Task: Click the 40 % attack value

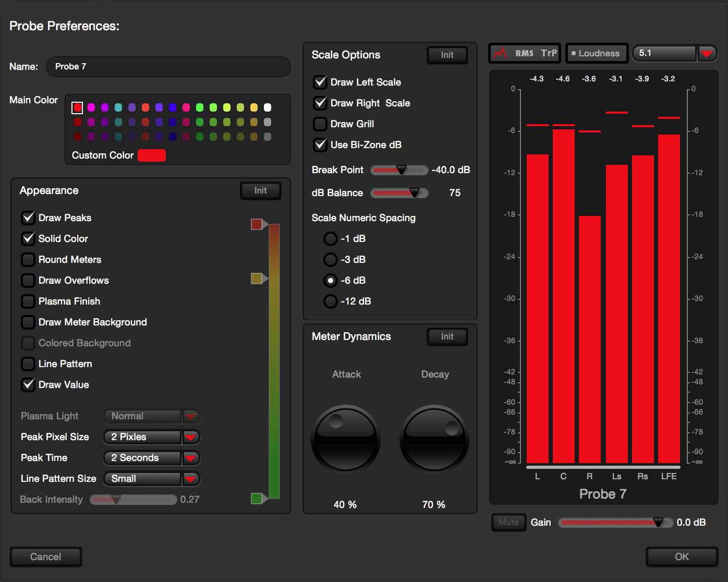Action: click(x=345, y=505)
